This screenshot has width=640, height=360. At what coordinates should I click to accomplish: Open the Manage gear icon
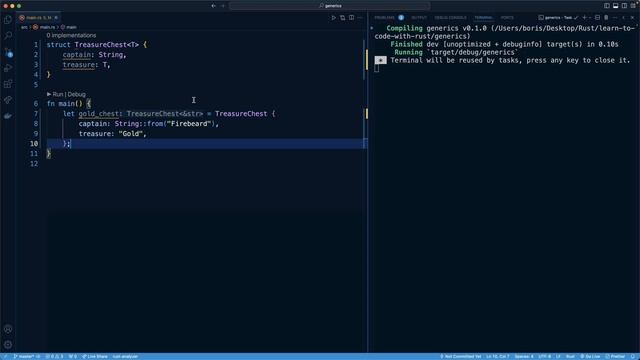[x=8, y=345]
